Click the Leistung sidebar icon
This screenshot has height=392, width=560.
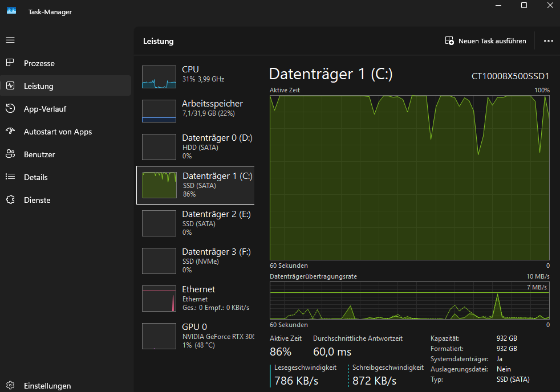coord(10,85)
